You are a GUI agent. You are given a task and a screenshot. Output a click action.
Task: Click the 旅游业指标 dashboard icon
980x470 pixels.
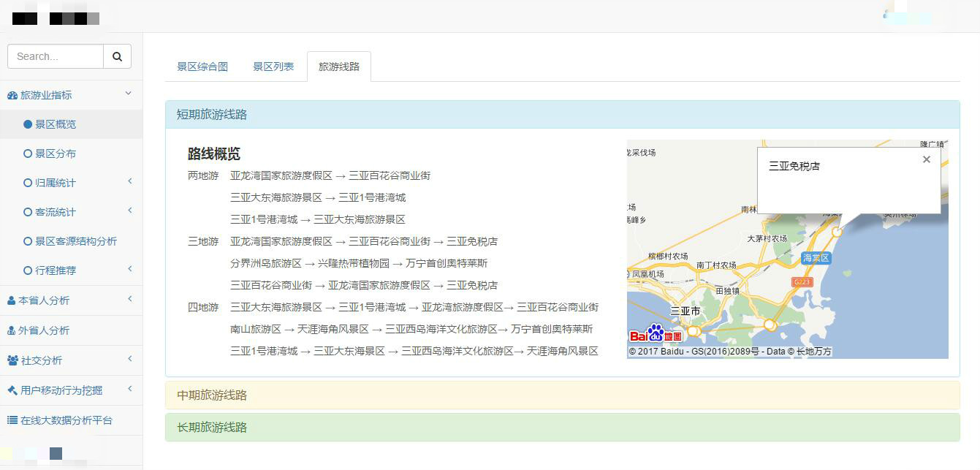click(x=12, y=96)
